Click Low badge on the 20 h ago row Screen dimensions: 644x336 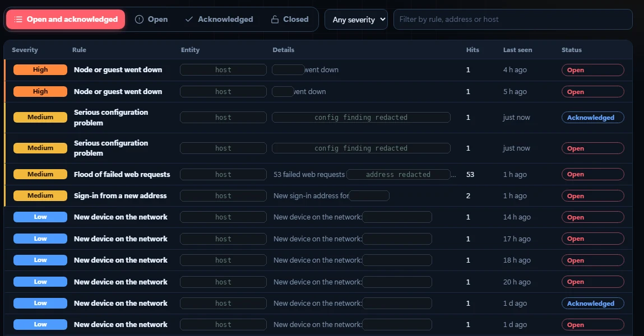tap(40, 282)
